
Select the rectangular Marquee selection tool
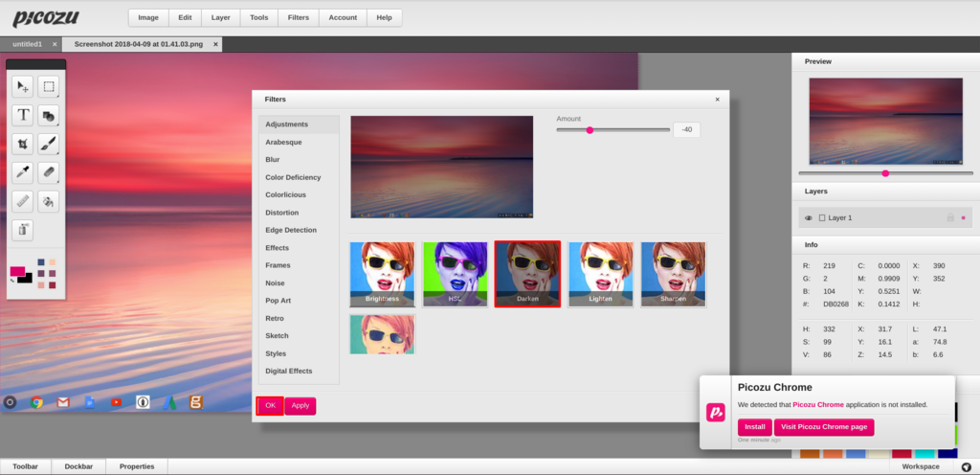tap(48, 87)
